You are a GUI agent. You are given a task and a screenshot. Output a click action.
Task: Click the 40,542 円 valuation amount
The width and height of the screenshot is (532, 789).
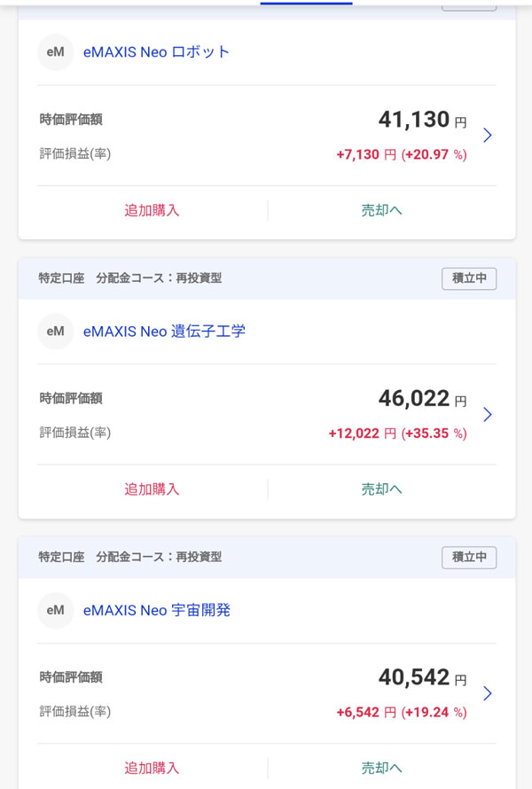421,678
